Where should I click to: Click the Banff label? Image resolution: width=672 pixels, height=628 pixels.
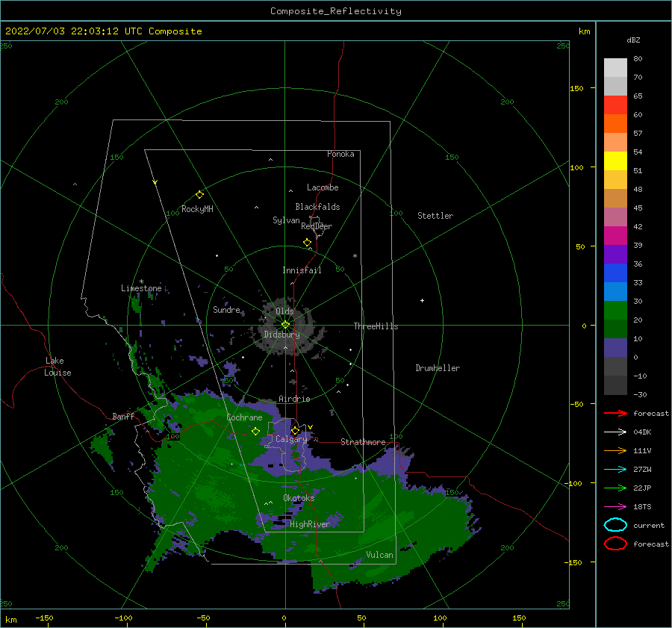coord(123,416)
